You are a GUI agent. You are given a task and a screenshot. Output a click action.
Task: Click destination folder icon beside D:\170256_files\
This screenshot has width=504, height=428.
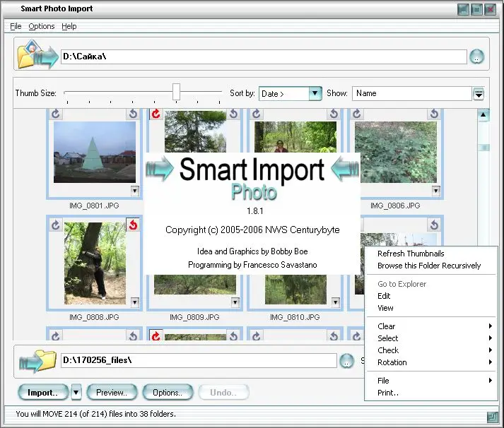pos(37,361)
